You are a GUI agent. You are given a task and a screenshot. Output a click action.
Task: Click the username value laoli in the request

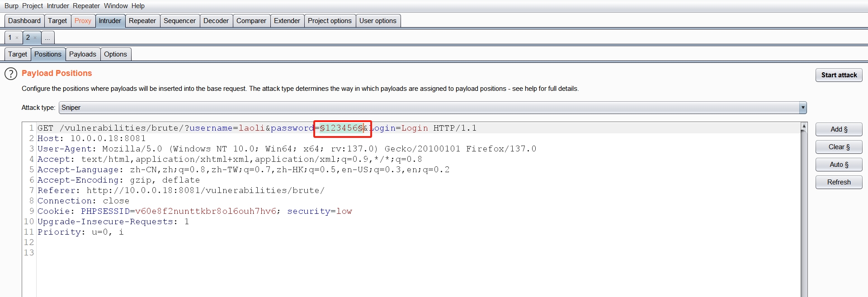(252, 128)
